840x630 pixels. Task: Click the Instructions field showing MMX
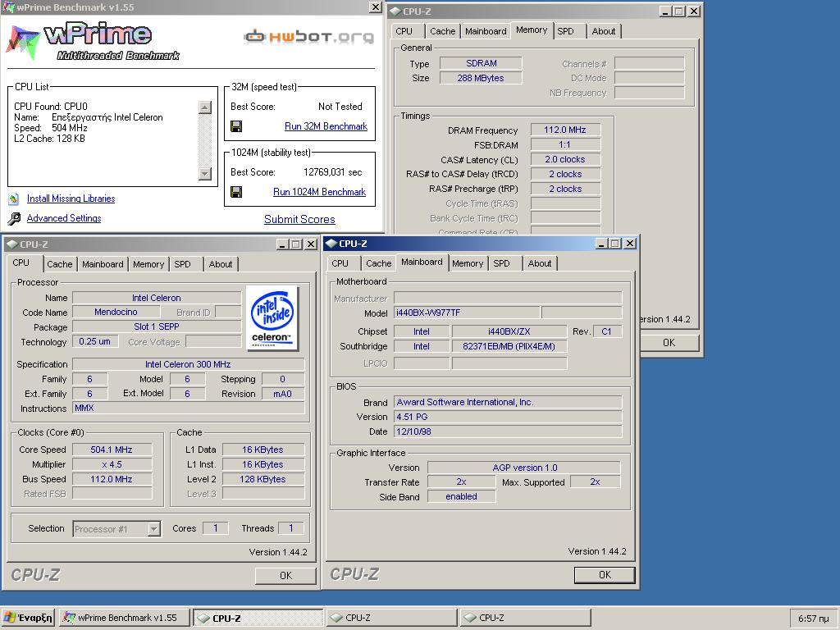188,409
